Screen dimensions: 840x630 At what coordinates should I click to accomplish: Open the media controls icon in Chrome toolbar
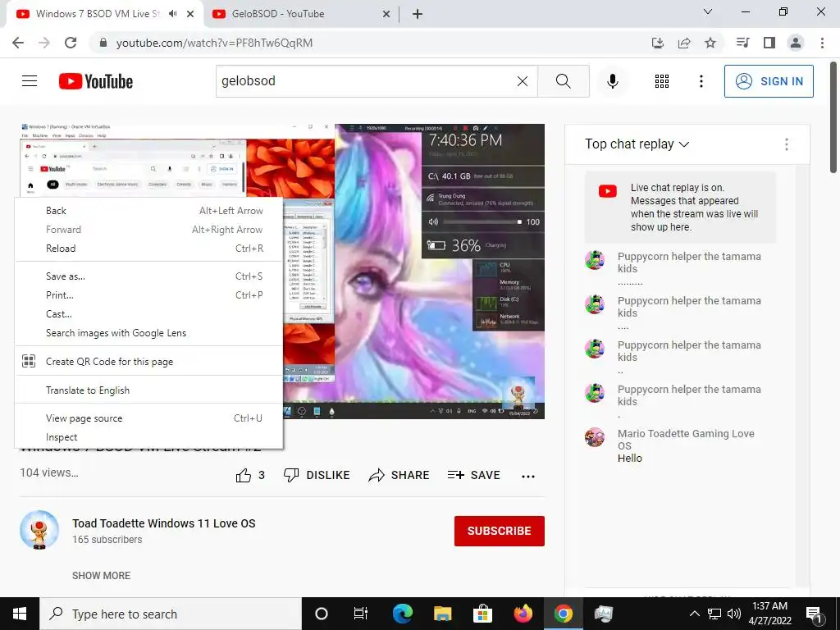click(x=742, y=43)
